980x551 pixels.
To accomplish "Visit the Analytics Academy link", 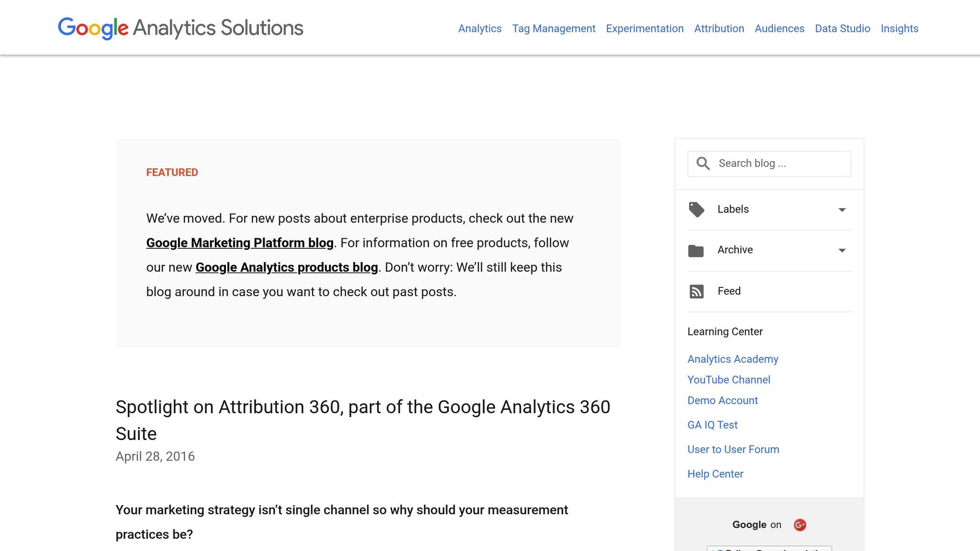I will point(732,359).
